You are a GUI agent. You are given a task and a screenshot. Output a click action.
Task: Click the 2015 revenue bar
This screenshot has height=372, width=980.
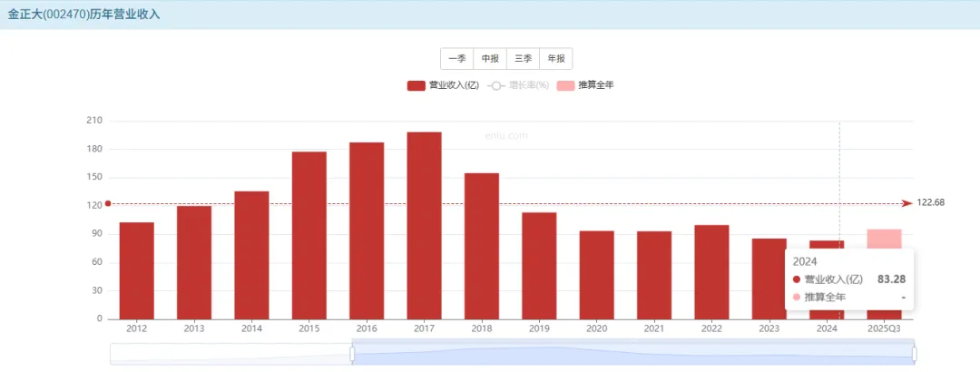point(309,236)
